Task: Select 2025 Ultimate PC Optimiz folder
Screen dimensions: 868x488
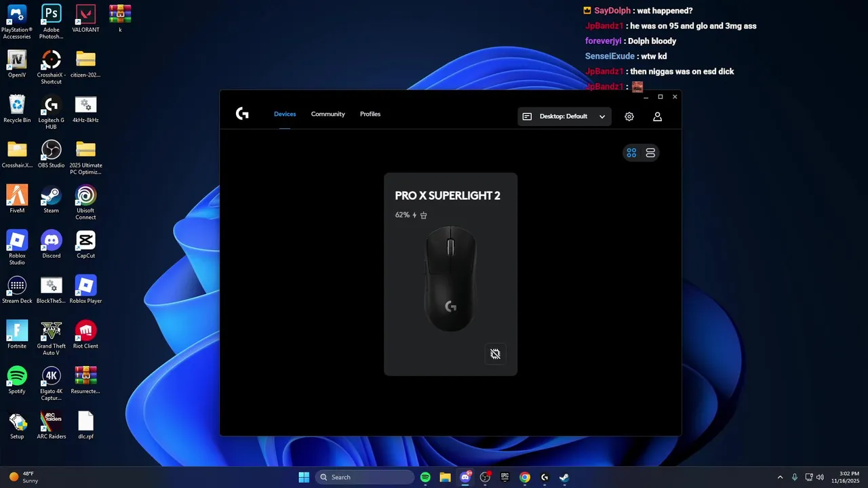Action: 85,158
